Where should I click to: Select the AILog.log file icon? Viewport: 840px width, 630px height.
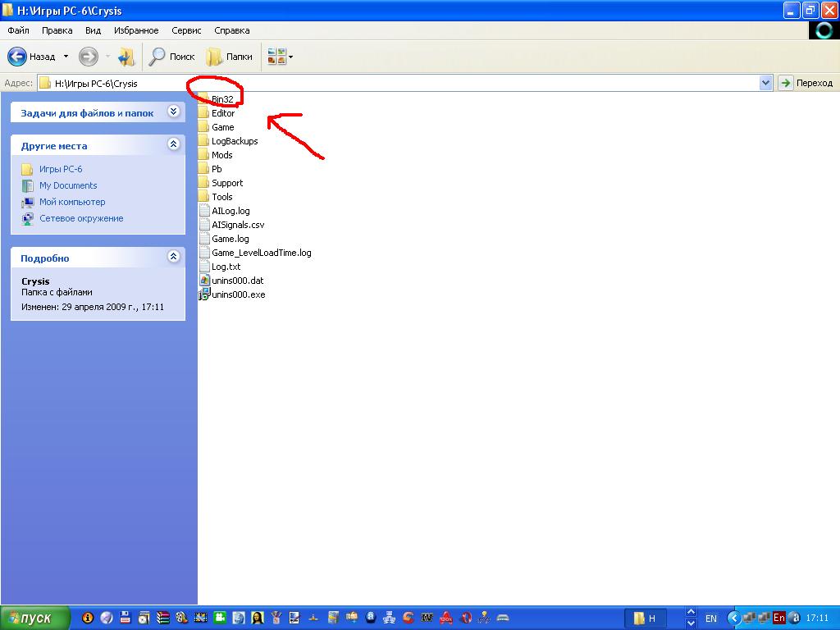point(204,211)
